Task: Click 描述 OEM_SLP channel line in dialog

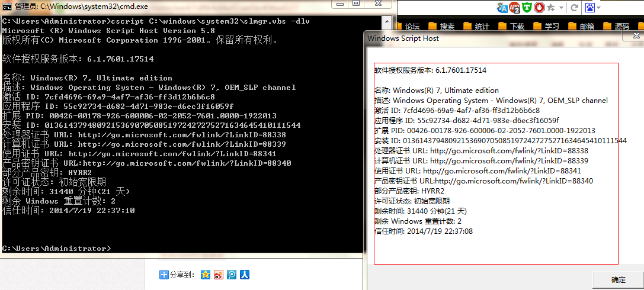Action: click(x=491, y=101)
